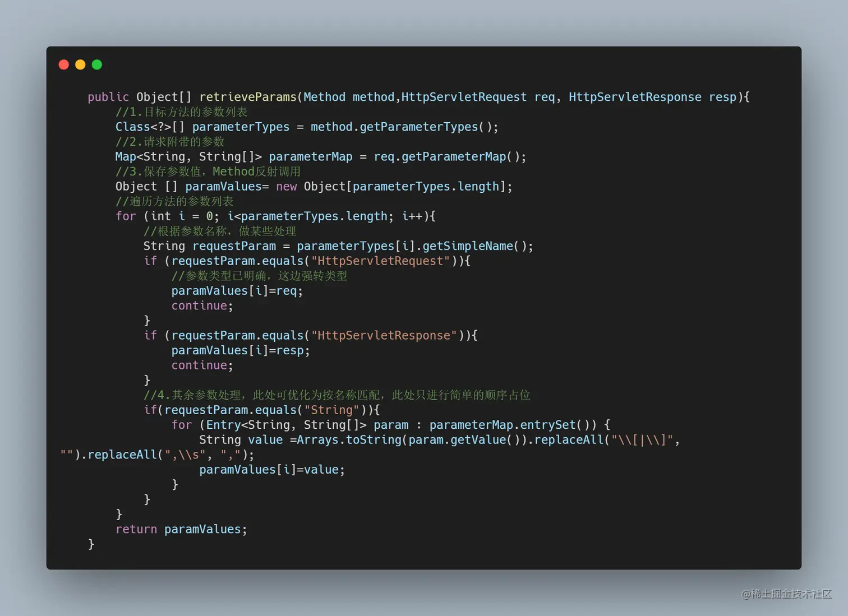Screen dimensions: 848x616
Task: Click 'return paramValues;' statement
Action: (x=181, y=529)
